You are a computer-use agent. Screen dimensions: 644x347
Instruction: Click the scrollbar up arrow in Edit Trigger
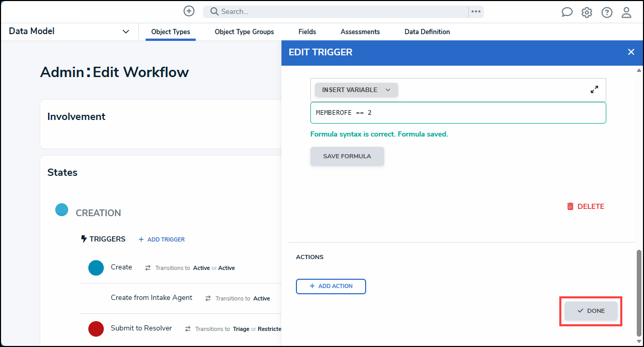639,70
